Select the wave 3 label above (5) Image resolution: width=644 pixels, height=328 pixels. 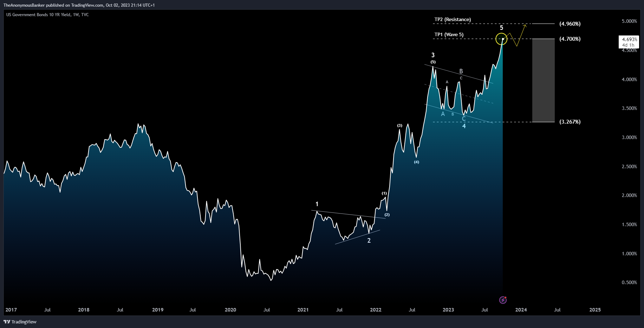pyautogui.click(x=433, y=55)
